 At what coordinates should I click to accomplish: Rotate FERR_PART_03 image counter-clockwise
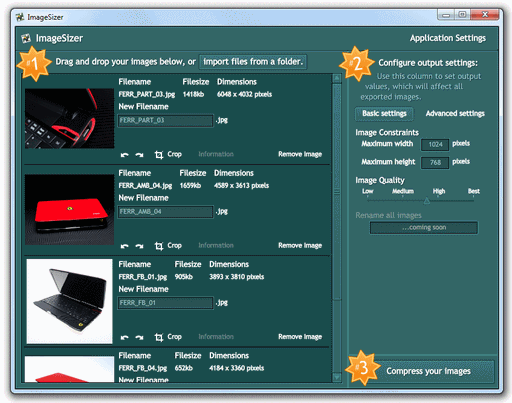click(x=125, y=155)
